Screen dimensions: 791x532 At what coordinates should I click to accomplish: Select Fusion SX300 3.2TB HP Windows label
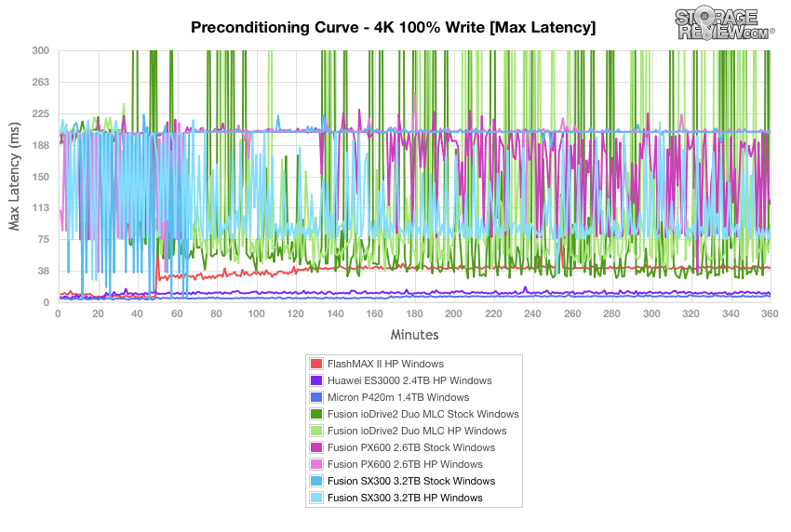pos(405,498)
